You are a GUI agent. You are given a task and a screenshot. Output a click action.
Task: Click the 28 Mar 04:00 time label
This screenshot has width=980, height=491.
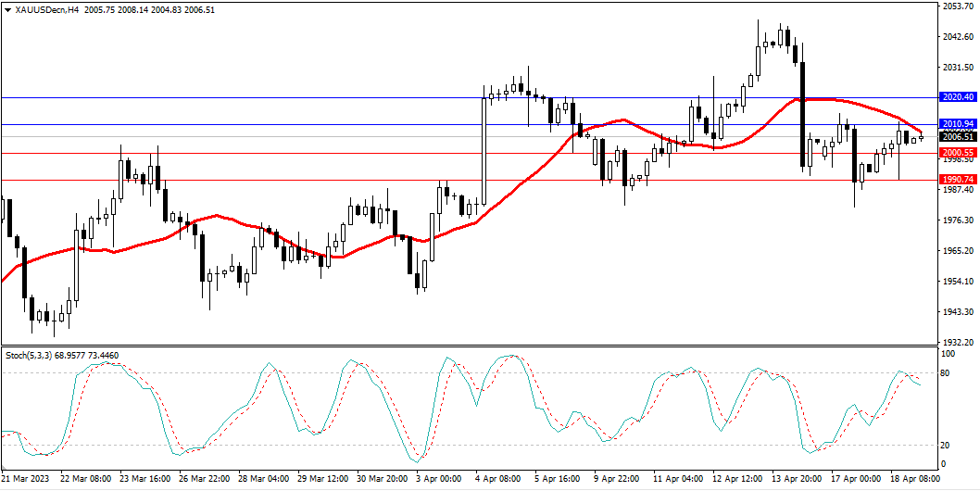[x=264, y=478]
